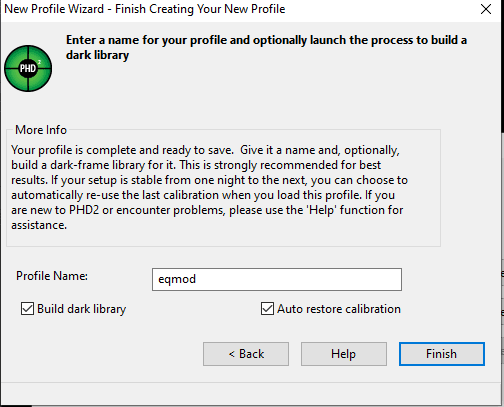Screen dimensions: 504x407
Task: Focus the Profile Name text field
Action: [x=277, y=279]
